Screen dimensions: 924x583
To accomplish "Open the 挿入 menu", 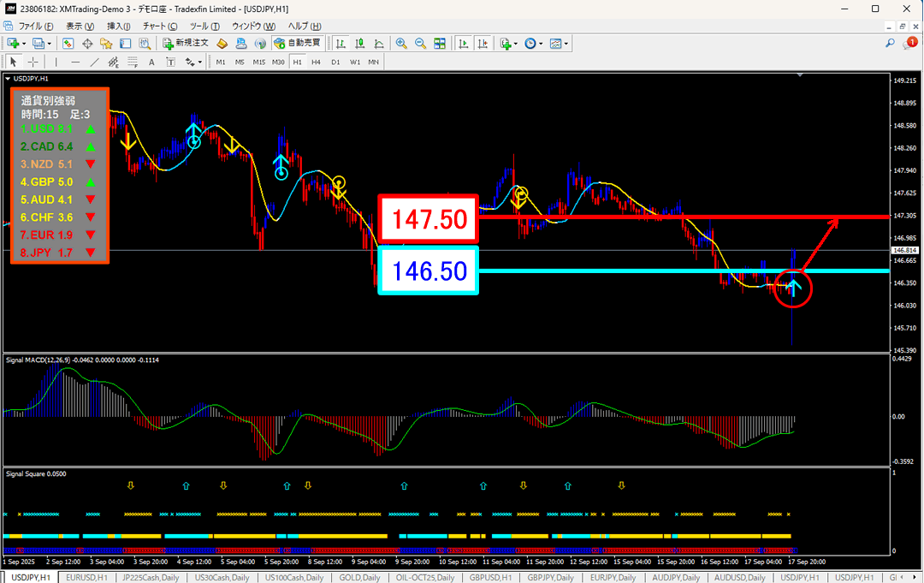I will pyautogui.click(x=118, y=26).
